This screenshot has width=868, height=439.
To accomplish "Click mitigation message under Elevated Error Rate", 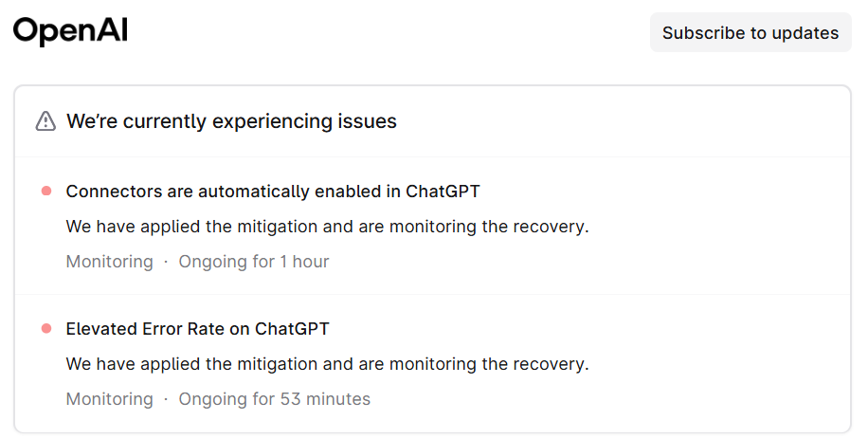I will coord(327,364).
